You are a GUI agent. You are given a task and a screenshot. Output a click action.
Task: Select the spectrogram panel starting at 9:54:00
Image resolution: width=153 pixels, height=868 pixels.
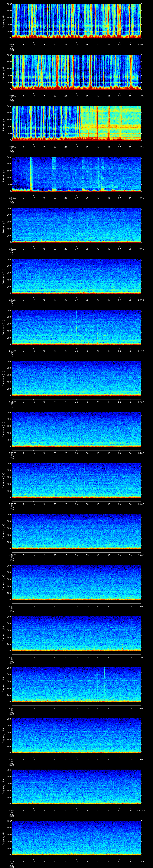pyautogui.click(x=77, y=532)
